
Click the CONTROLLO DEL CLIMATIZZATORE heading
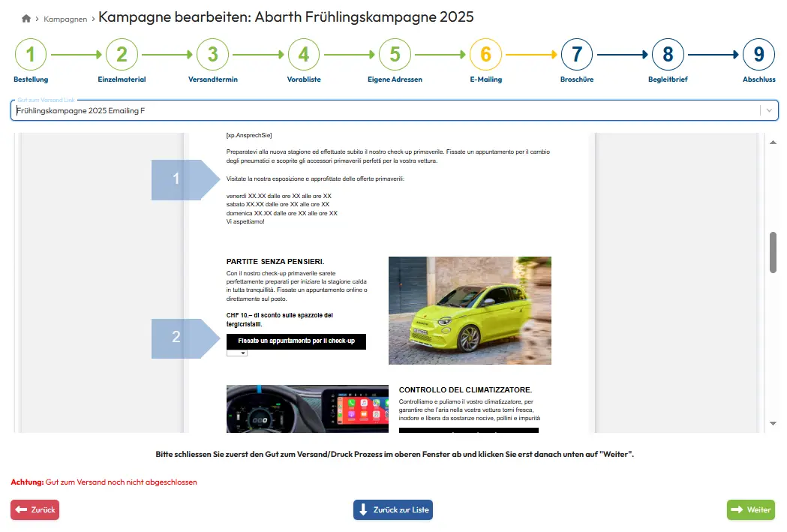465,390
